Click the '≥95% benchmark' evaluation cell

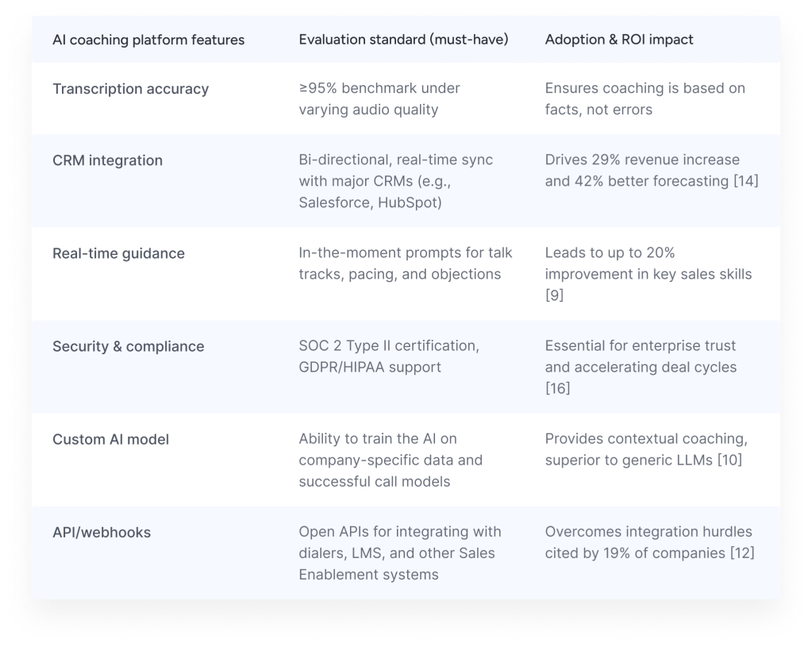(379, 98)
